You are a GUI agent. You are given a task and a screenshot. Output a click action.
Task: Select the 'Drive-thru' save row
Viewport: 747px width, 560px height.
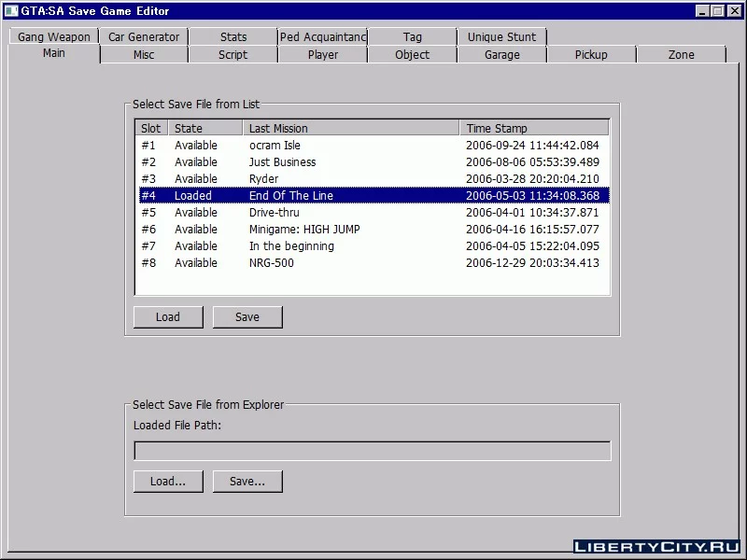[373, 213]
